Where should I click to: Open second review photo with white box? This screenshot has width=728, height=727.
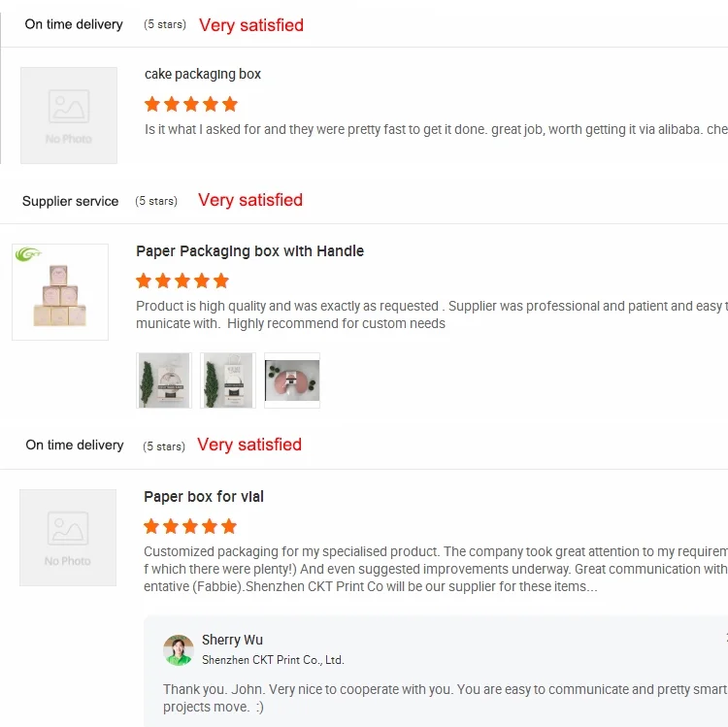pos(228,380)
